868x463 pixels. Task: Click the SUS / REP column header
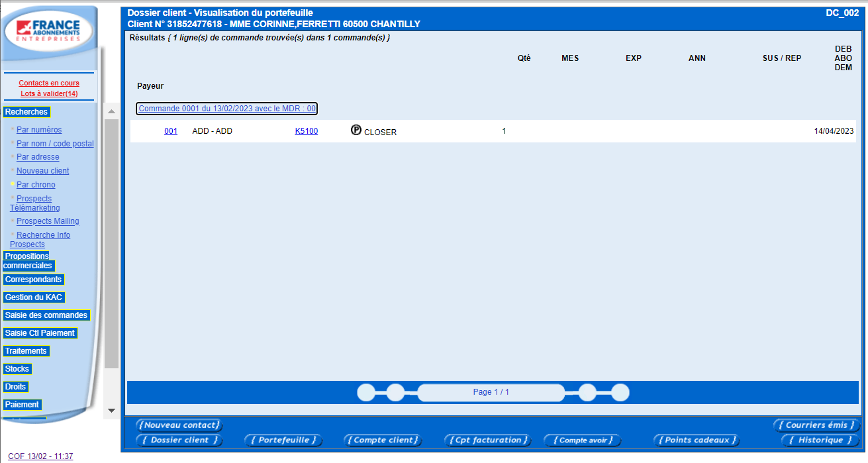pos(782,58)
